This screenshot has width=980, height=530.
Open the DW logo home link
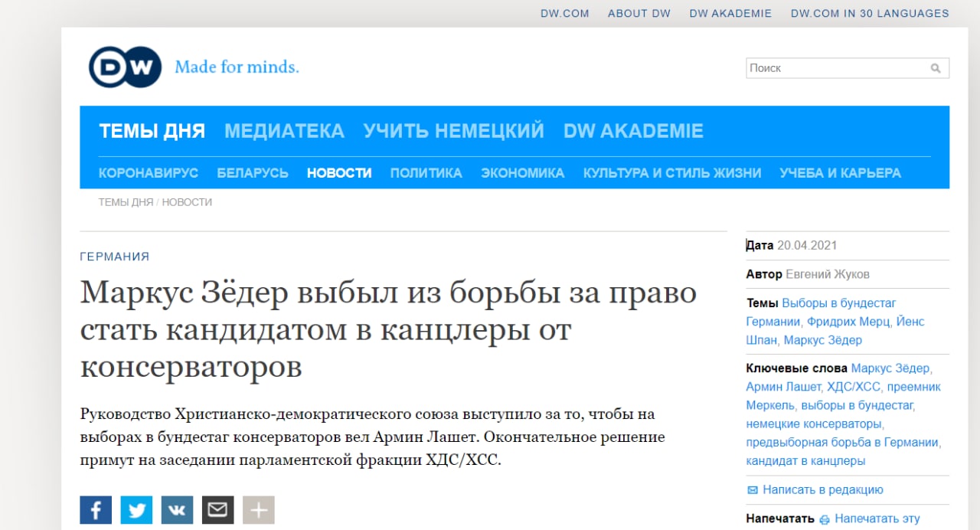[x=126, y=67]
